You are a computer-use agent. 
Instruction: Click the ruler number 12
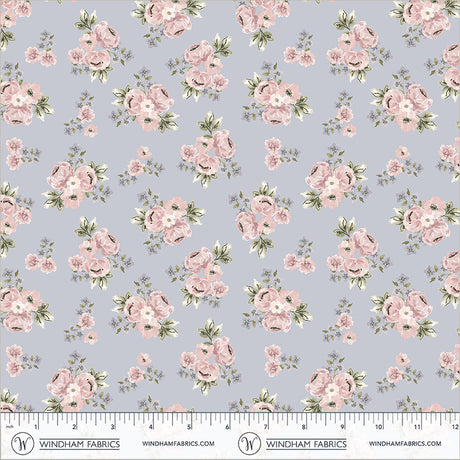pos(455,427)
